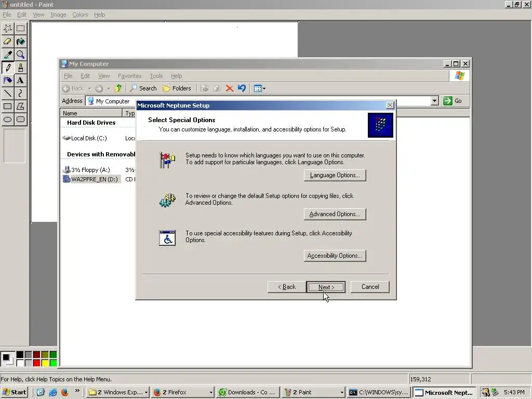Select the WA2PFRE_EN (D:) CD drive
The width and height of the screenshot is (532, 399).
point(91,179)
